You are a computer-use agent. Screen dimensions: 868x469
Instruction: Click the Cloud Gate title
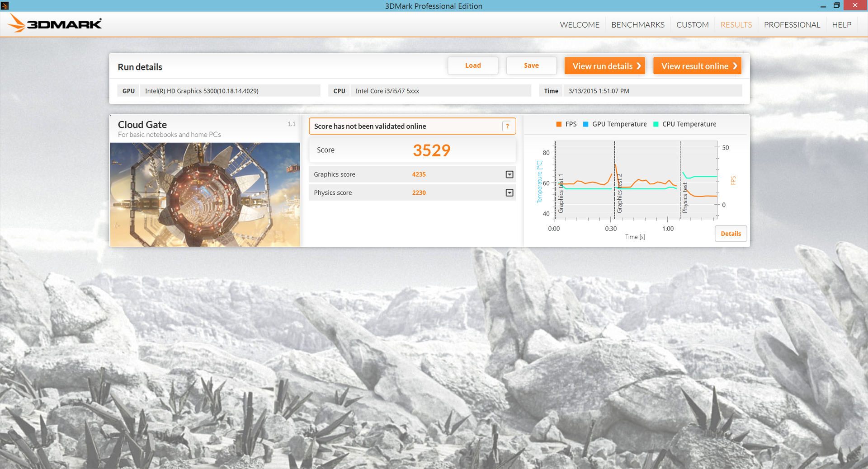coord(142,125)
